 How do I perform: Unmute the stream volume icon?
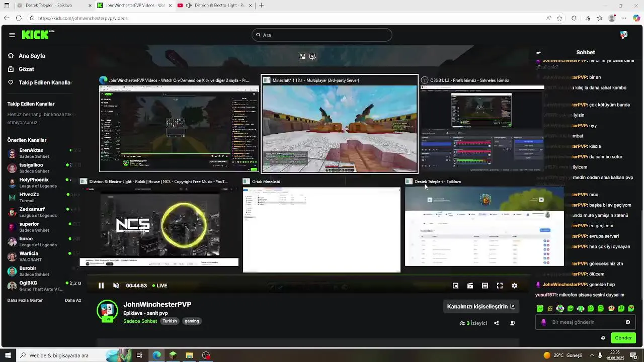116,286
